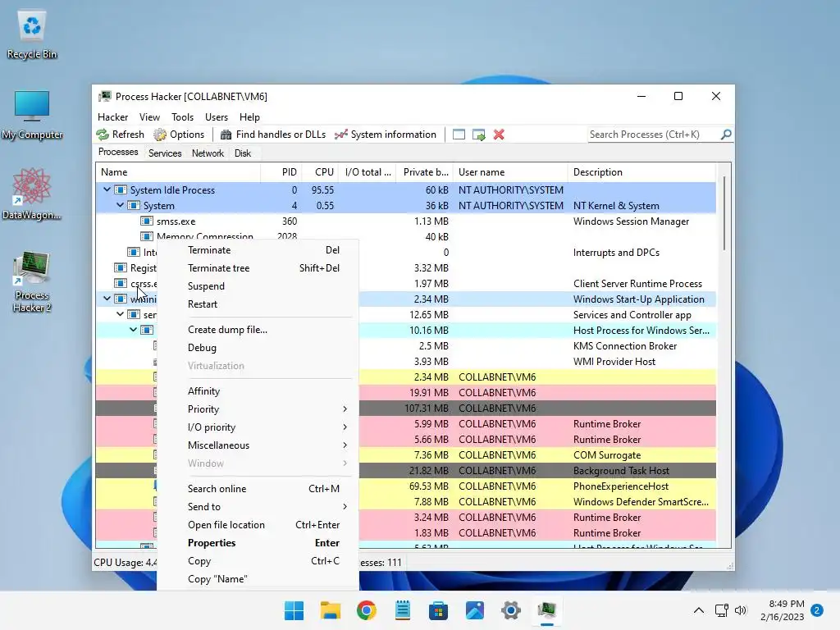Click the smss.exe process icon
This screenshot has height=630, width=840.
coord(147,221)
